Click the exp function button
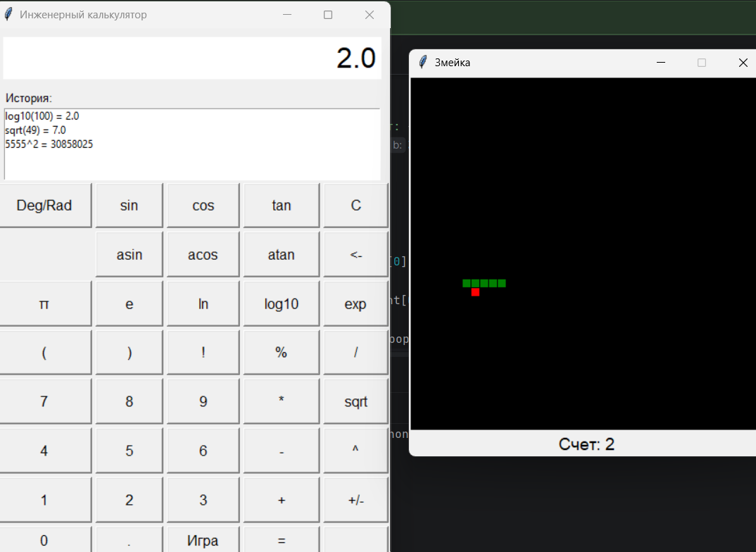756x552 pixels. pyautogui.click(x=355, y=303)
